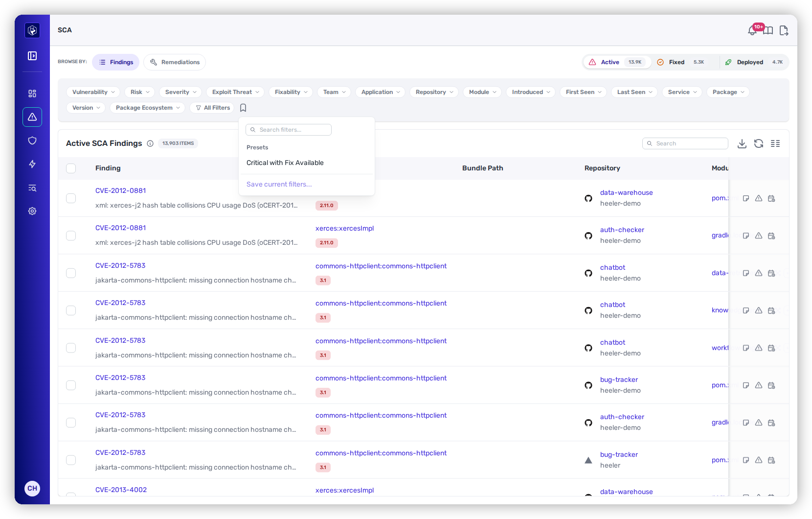The width and height of the screenshot is (812, 519).
Task: Toggle the sidebar panel collapse icon
Action: point(32,56)
